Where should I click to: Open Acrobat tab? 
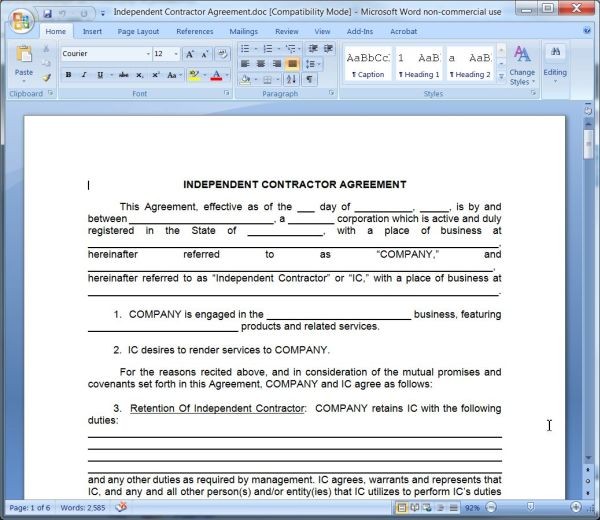point(404,31)
